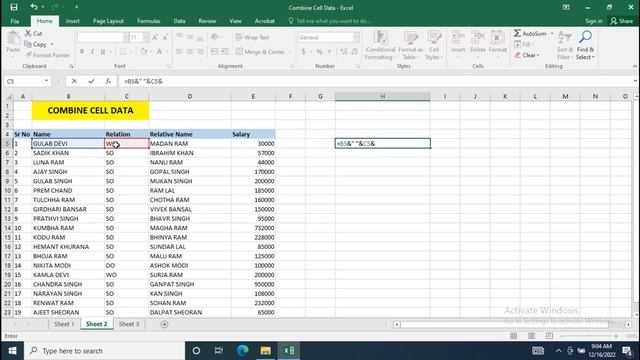Click the Find & Select magnifier icon

[585, 37]
